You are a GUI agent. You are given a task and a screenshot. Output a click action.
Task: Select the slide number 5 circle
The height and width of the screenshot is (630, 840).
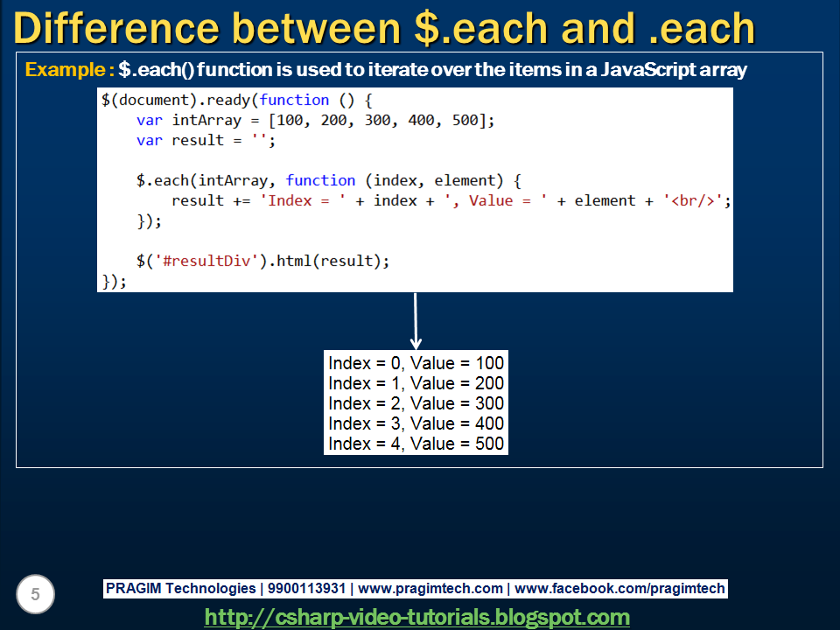[35, 594]
